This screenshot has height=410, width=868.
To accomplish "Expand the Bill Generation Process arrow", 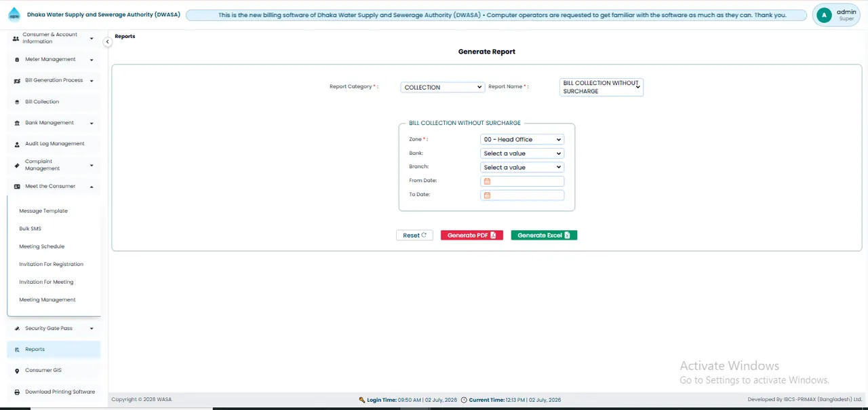I will click(x=92, y=81).
